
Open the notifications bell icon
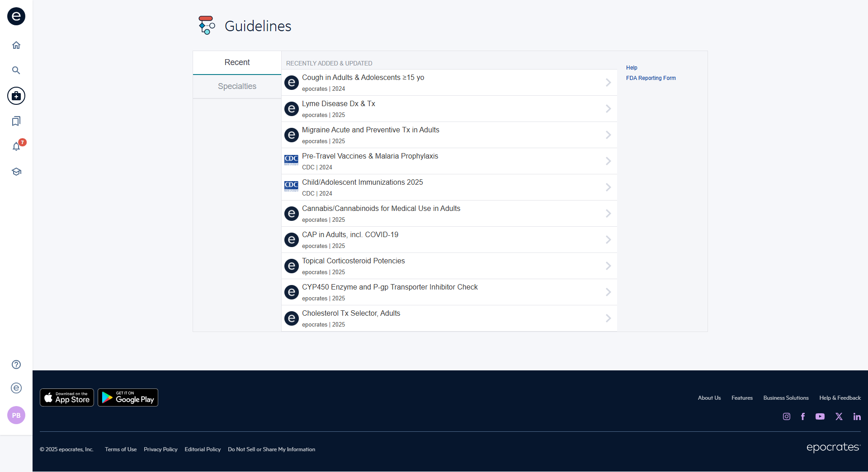(16, 146)
